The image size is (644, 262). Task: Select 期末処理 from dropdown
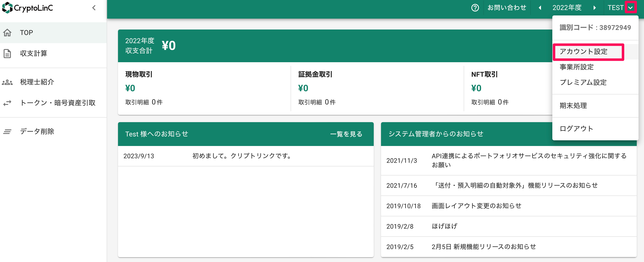tap(595, 106)
